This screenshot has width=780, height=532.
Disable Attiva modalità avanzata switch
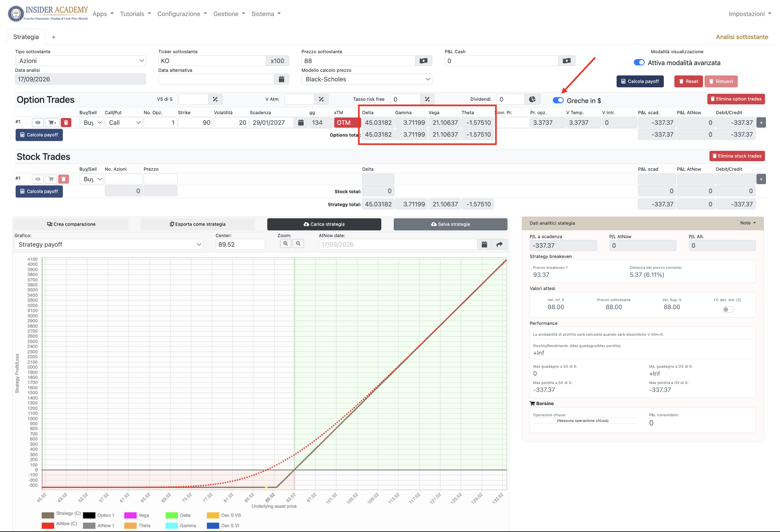(x=639, y=63)
